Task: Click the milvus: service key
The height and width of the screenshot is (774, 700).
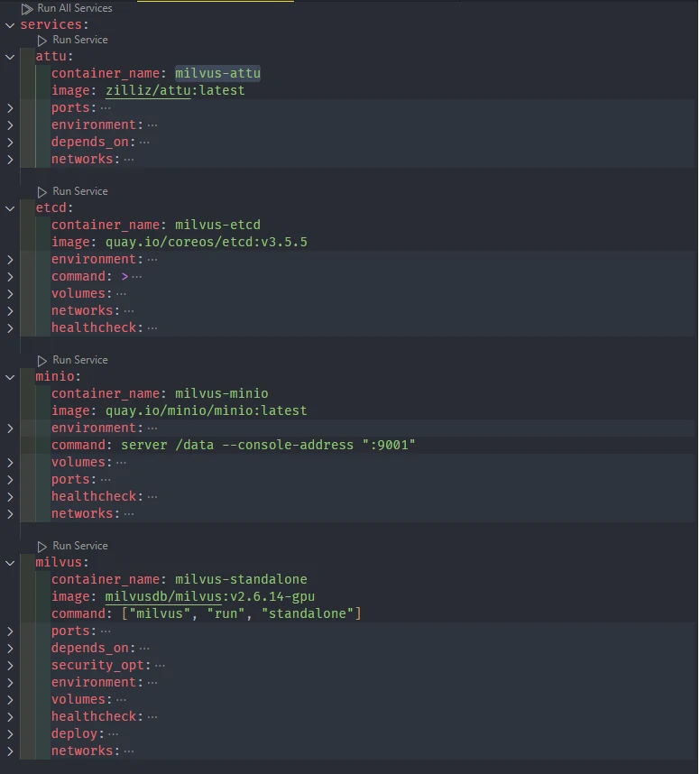Action: (x=62, y=562)
